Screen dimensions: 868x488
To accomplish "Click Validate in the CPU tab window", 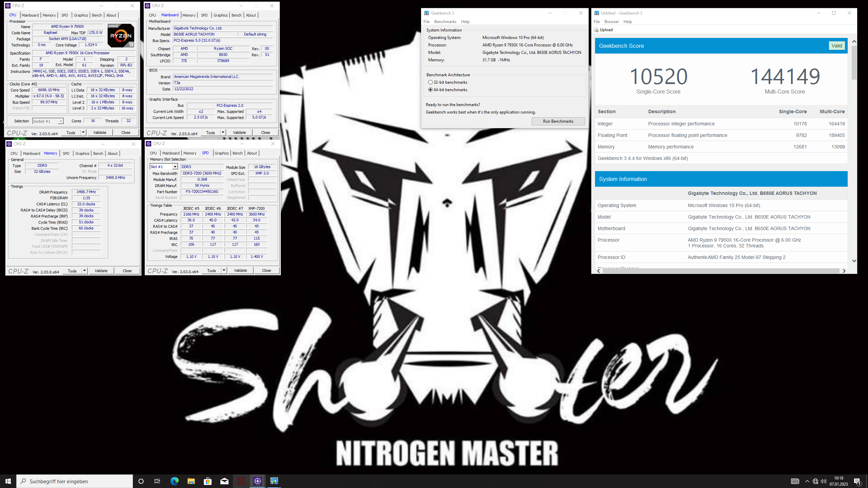I will coord(100,133).
